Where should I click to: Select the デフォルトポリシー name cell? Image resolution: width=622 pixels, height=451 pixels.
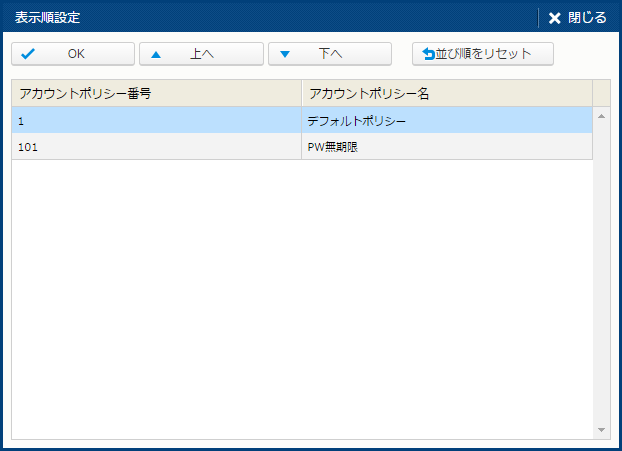pos(447,120)
